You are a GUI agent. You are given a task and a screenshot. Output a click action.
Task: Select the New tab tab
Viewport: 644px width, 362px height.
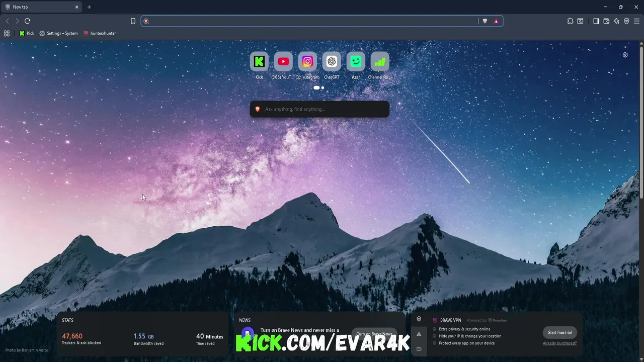point(42,7)
